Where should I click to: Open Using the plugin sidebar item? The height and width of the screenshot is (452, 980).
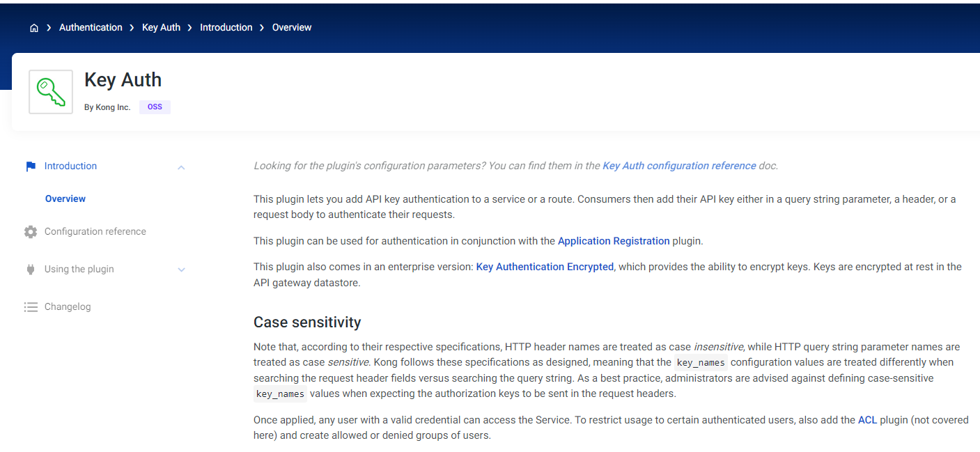tap(79, 270)
